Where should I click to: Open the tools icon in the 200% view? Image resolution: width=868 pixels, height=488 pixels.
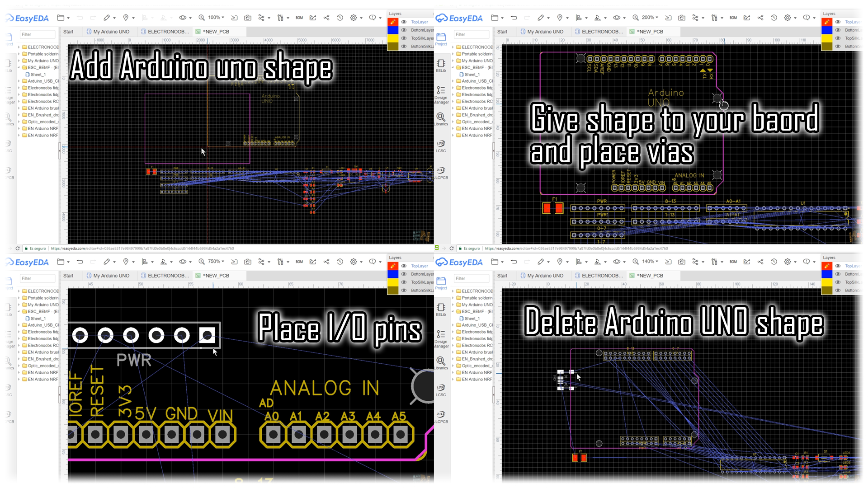714,18
